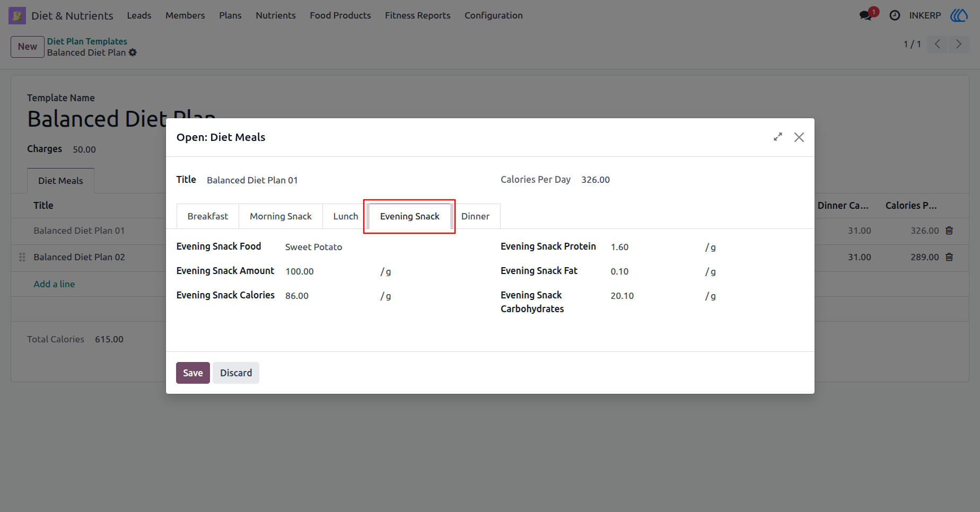980x512 pixels.
Task: Switch to the Breakfast tab
Action: tap(208, 216)
